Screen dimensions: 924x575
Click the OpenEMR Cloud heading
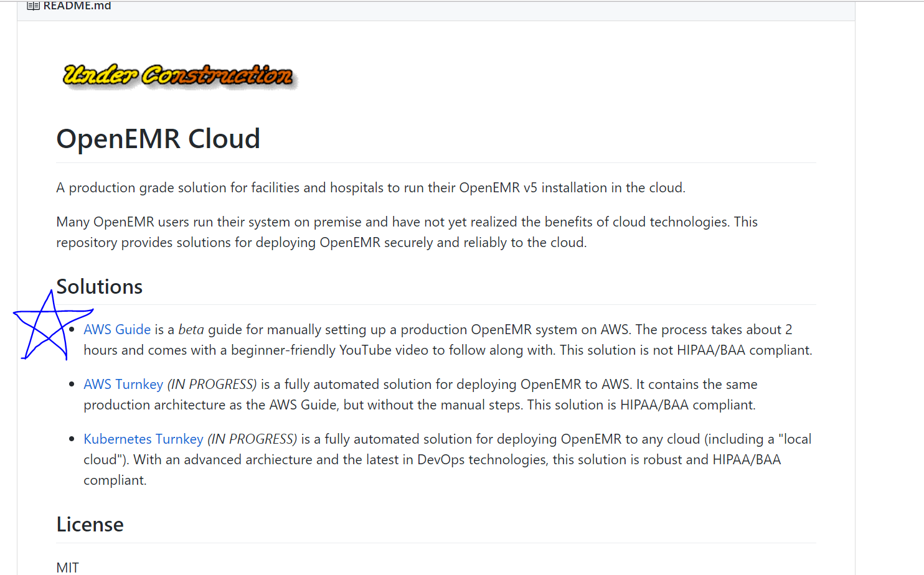(x=158, y=139)
